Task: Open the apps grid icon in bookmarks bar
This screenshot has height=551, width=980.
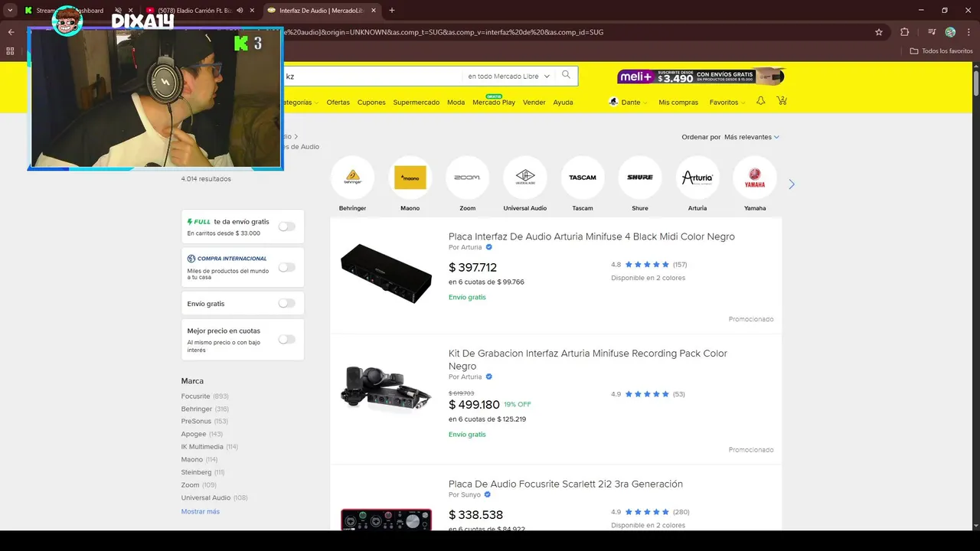Action: point(10,51)
